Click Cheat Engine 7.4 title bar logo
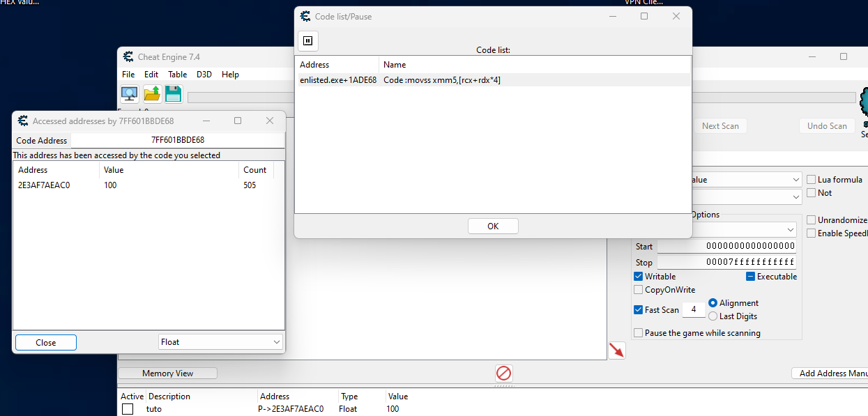The image size is (868, 416). click(x=128, y=56)
